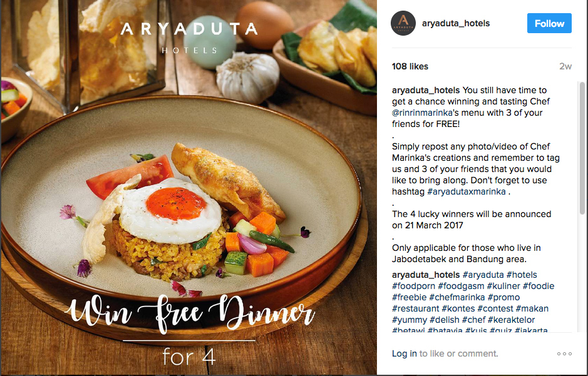Open the Aryaduta Hotels profile avatar
588x376 pixels.
pyautogui.click(x=403, y=23)
